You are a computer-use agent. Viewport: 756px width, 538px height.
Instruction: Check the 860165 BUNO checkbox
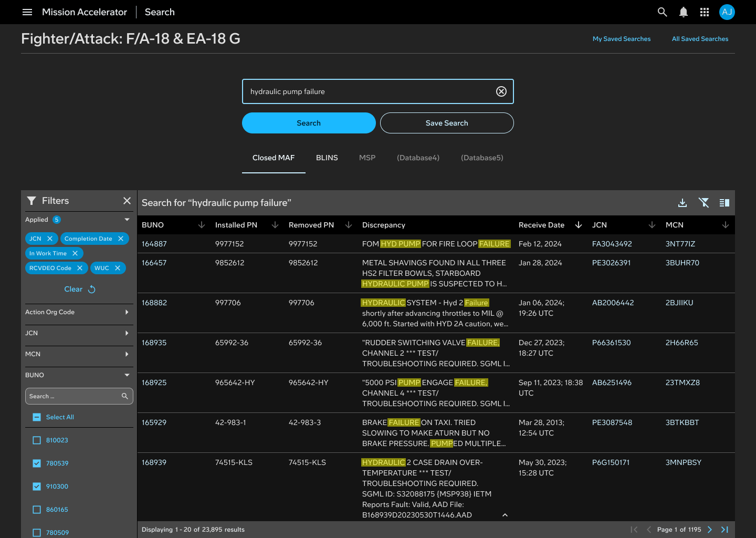37,510
